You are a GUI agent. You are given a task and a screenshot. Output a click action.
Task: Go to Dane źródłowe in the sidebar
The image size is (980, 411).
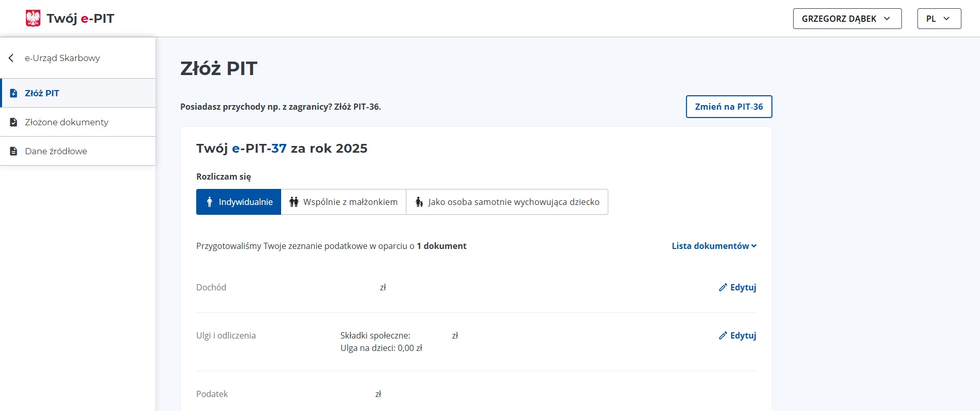[x=56, y=151]
